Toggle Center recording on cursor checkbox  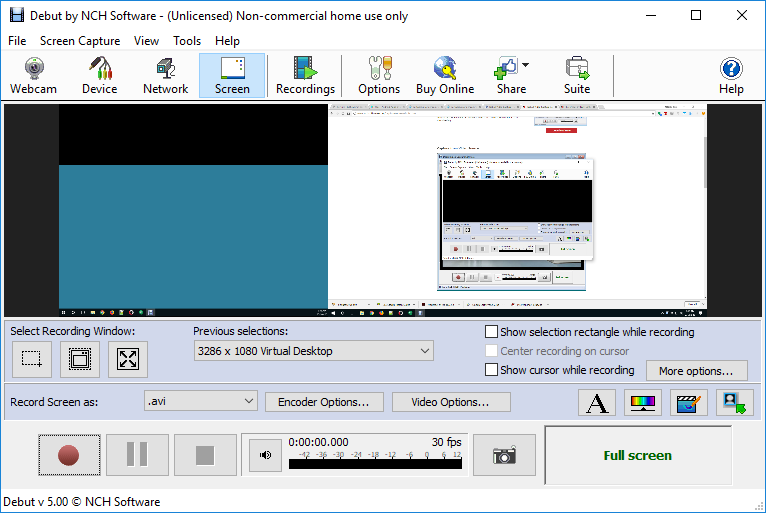[491, 351]
